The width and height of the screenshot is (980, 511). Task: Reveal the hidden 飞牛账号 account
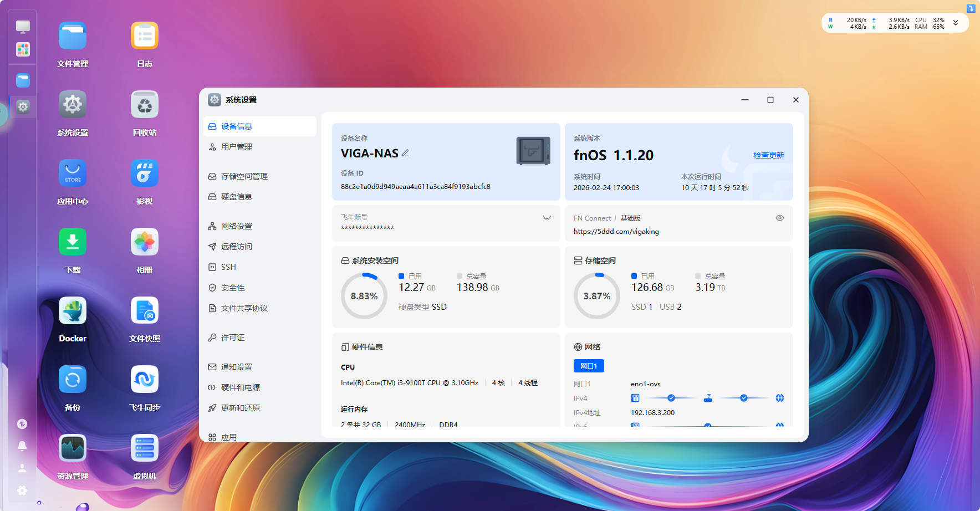tap(547, 218)
